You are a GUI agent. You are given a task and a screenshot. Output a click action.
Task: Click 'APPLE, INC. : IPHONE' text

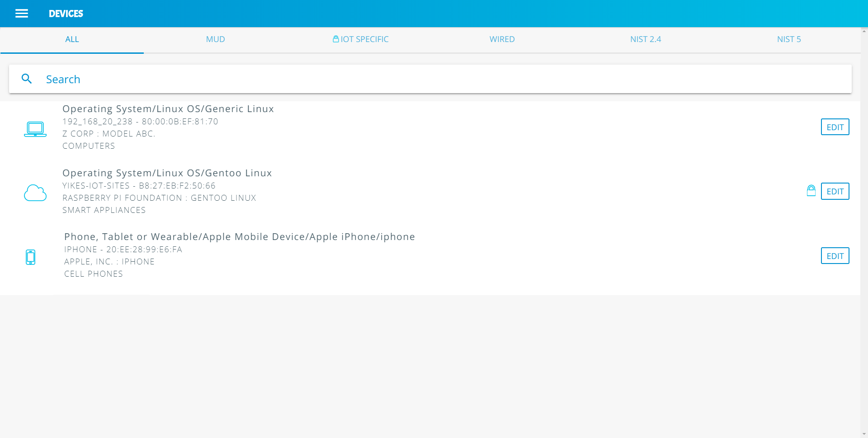point(109,262)
